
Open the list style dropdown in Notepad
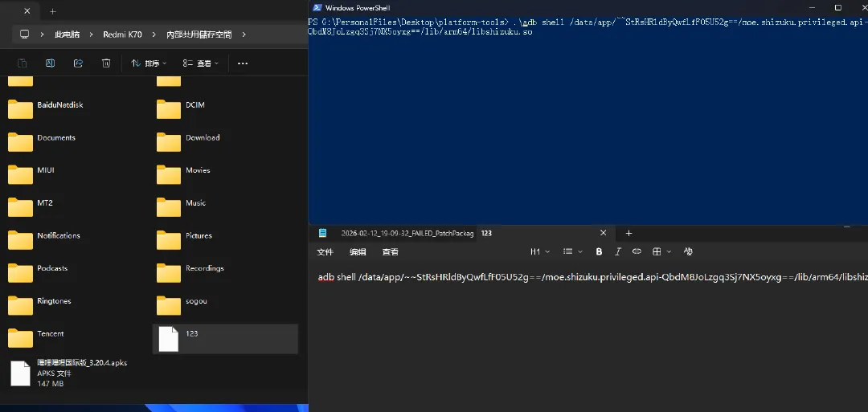coord(572,251)
